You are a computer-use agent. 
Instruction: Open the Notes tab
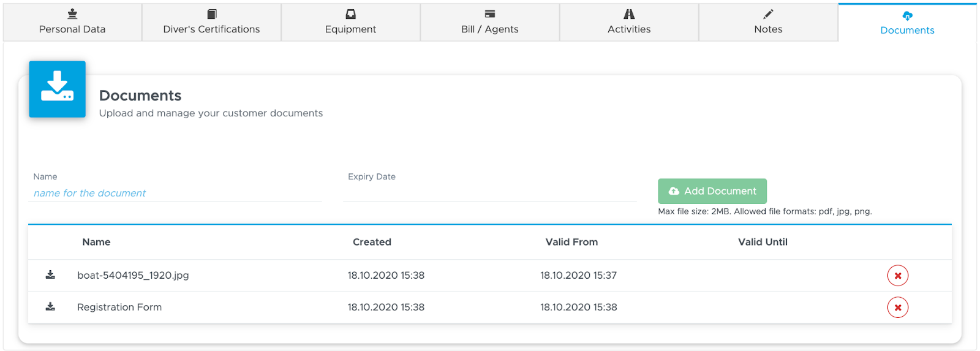click(x=768, y=22)
